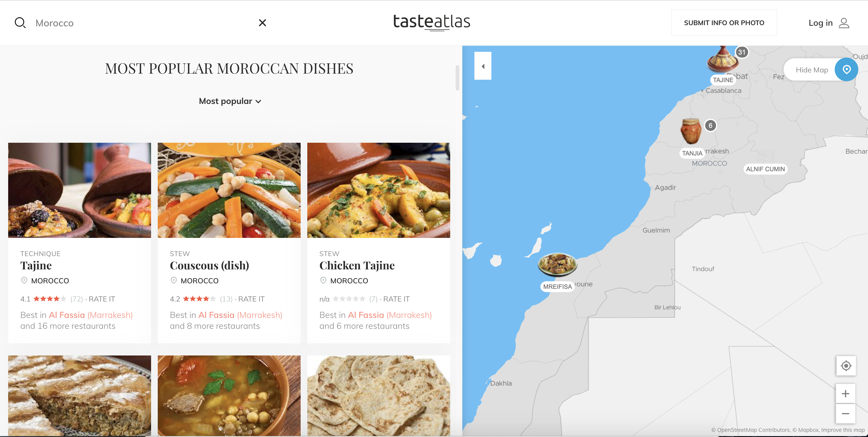Viewport: 868px width, 437px height.
Task: Click the collapse map arrow icon
Action: tap(482, 66)
